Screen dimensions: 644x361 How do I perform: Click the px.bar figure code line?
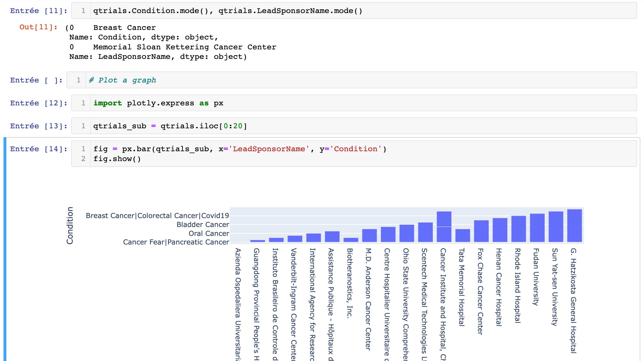tap(240, 149)
